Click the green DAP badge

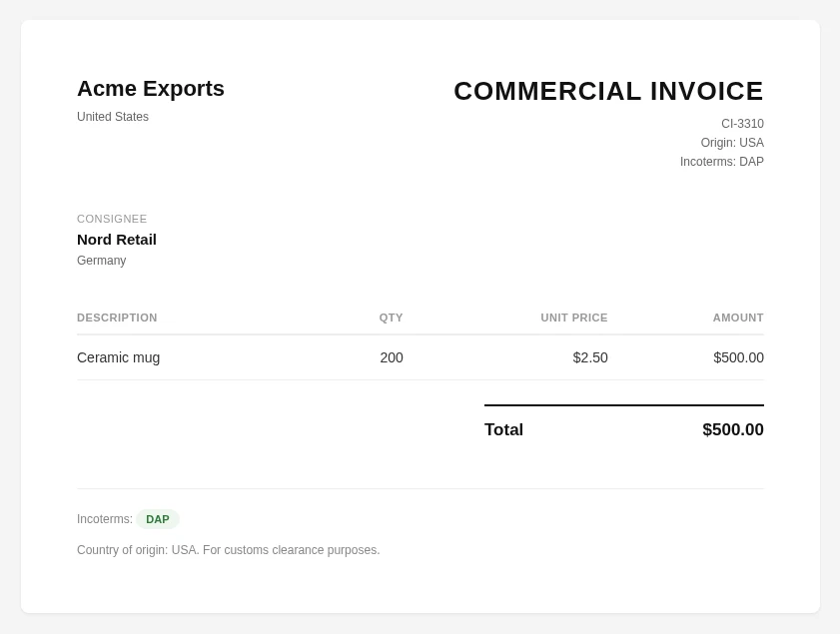pyautogui.click(x=158, y=519)
